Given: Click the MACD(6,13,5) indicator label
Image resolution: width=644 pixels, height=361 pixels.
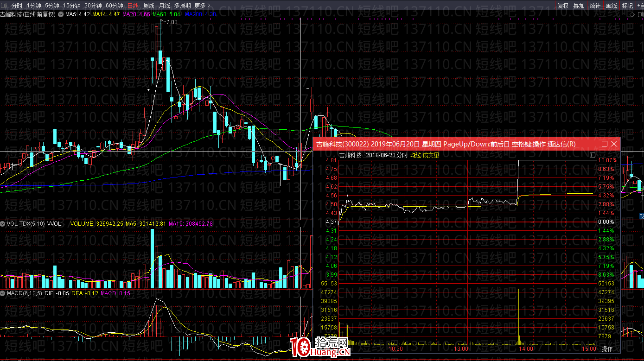Looking at the screenshot, I should click(x=25, y=293).
